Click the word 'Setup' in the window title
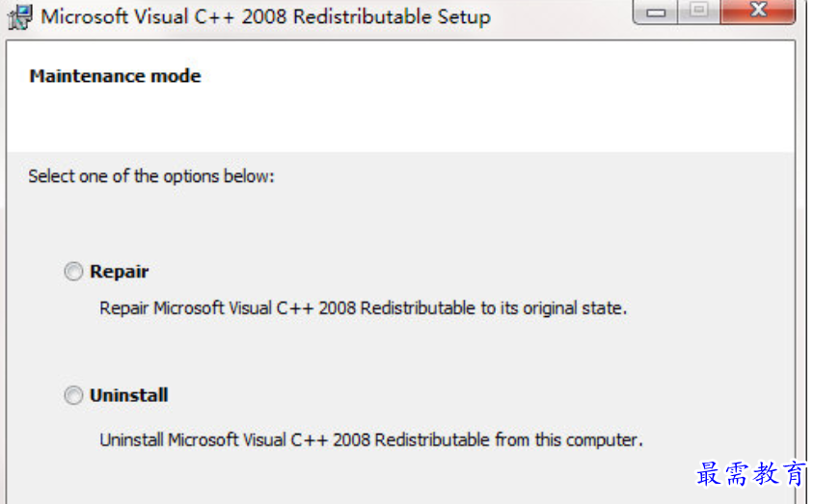This screenshot has height=504, width=814. click(464, 17)
